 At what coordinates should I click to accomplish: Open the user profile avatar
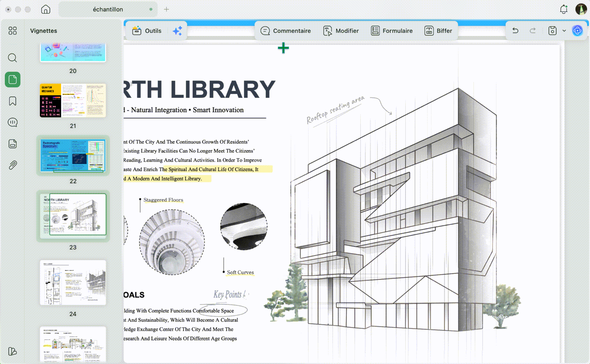pos(581,9)
